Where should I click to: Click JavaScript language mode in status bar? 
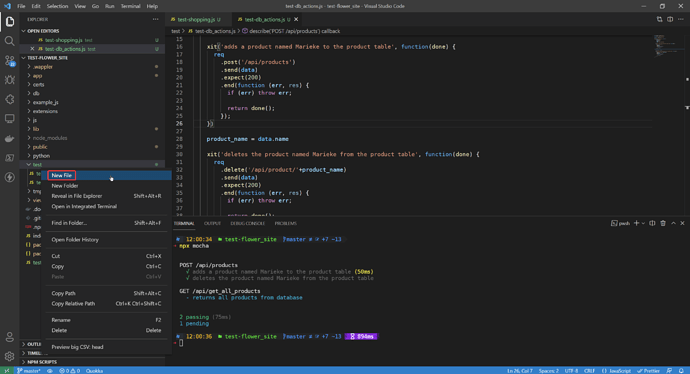click(616, 370)
